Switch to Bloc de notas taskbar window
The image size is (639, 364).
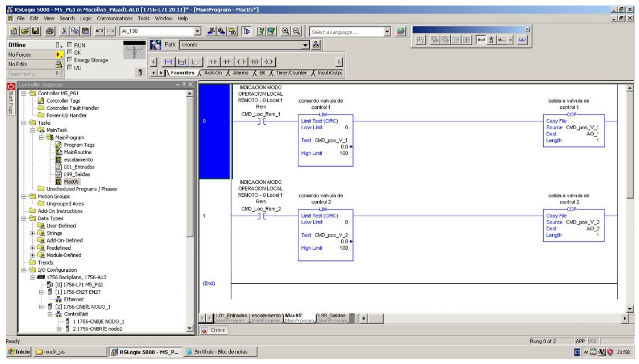(220, 352)
